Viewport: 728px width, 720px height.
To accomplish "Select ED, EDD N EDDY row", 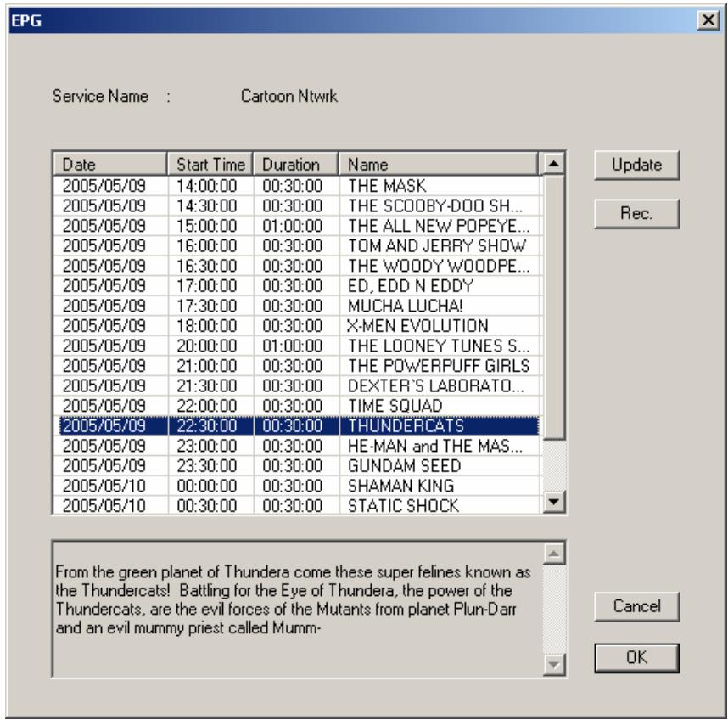I will click(297, 285).
